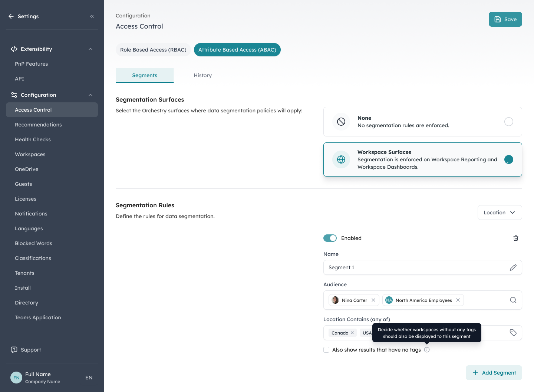Delete the segment using the trash icon
The image size is (534, 392).
pos(515,238)
